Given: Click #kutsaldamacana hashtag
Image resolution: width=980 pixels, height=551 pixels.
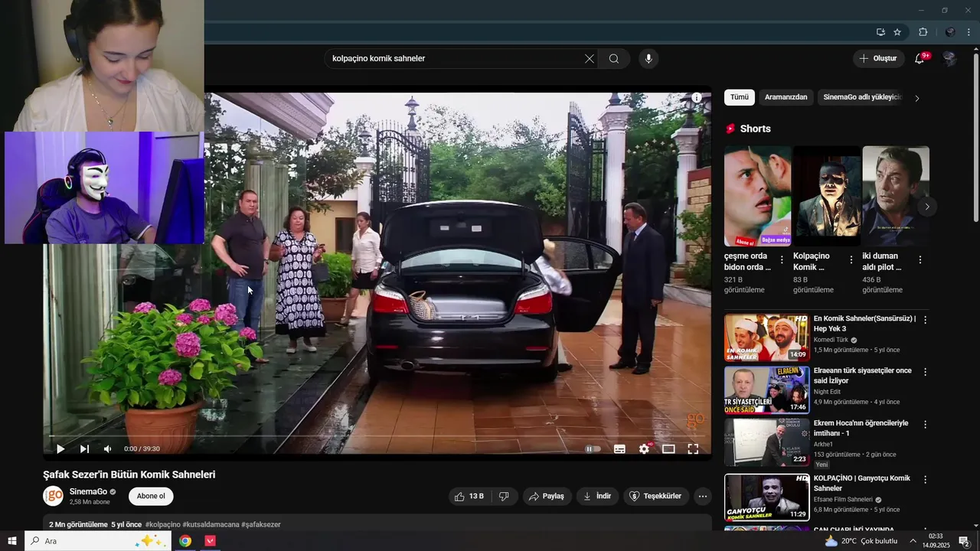Looking at the screenshot, I should tap(211, 525).
